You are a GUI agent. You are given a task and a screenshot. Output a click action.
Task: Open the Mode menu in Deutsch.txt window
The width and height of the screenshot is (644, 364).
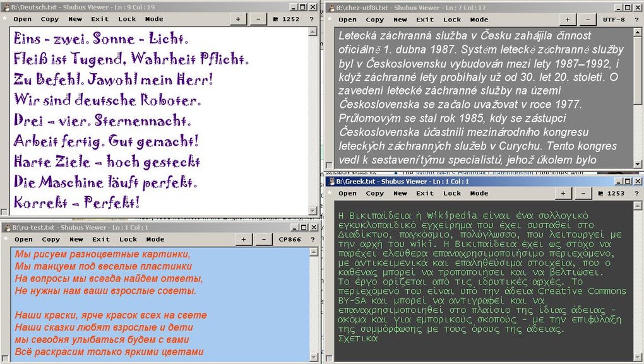(x=154, y=19)
